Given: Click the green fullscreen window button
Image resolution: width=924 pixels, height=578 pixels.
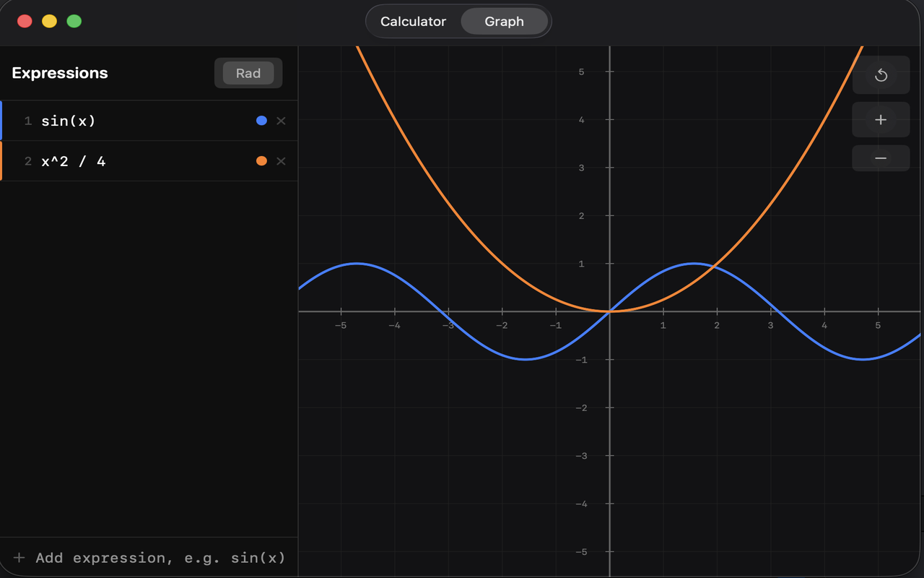Looking at the screenshot, I should pos(74,21).
